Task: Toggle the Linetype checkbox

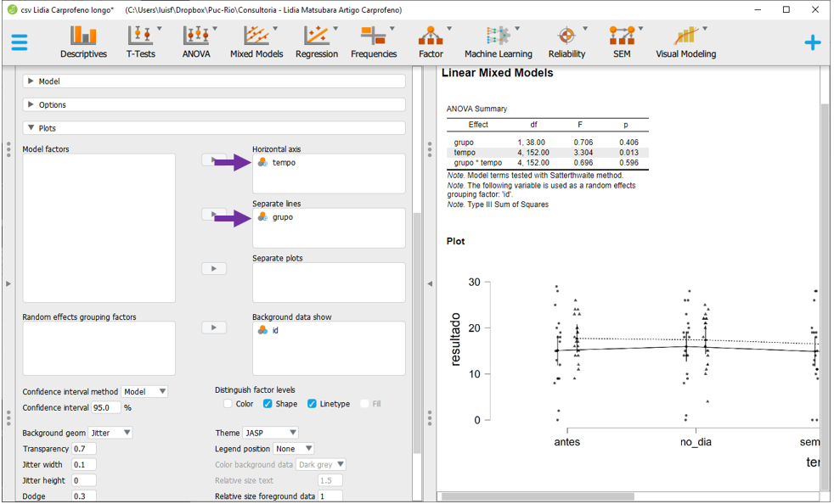Action: (x=312, y=404)
